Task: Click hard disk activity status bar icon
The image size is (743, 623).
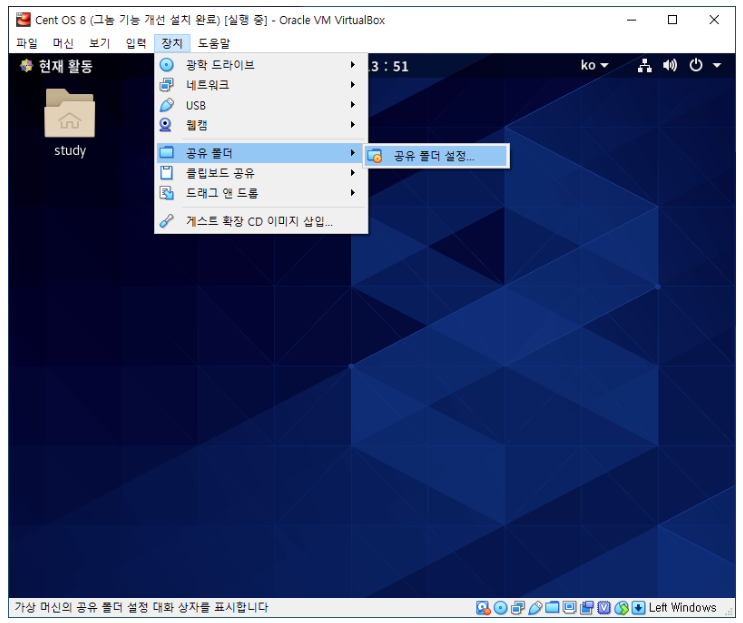Action: coord(483,608)
